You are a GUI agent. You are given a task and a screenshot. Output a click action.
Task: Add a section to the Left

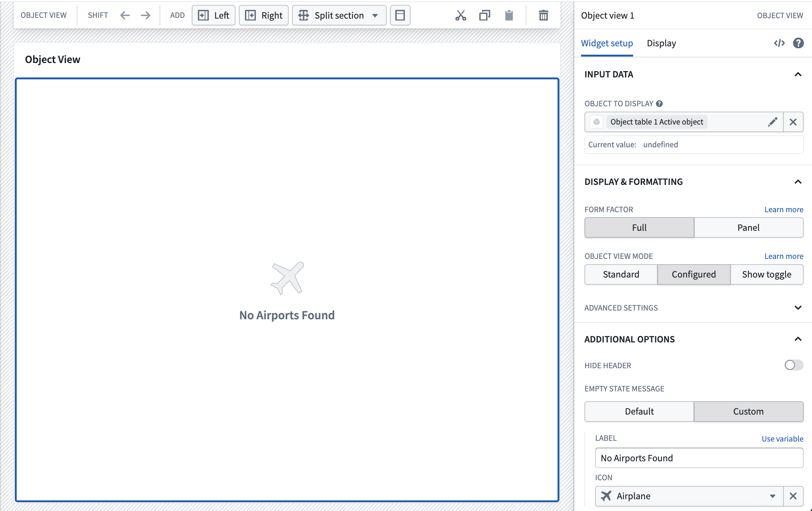pyautogui.click(x=213, y=15)
